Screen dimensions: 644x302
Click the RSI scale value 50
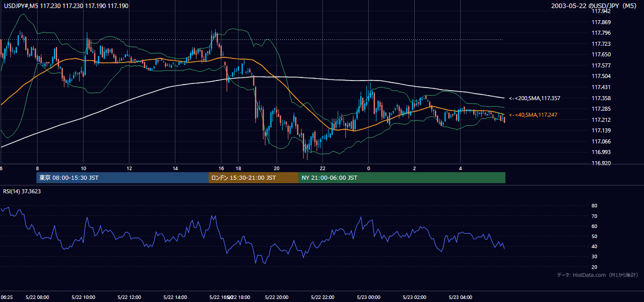(x=594, y=236)
